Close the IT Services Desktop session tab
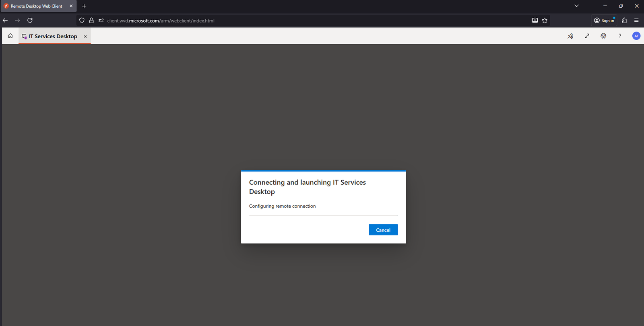Screen dimensions: 644x326 tap(85, 36)
